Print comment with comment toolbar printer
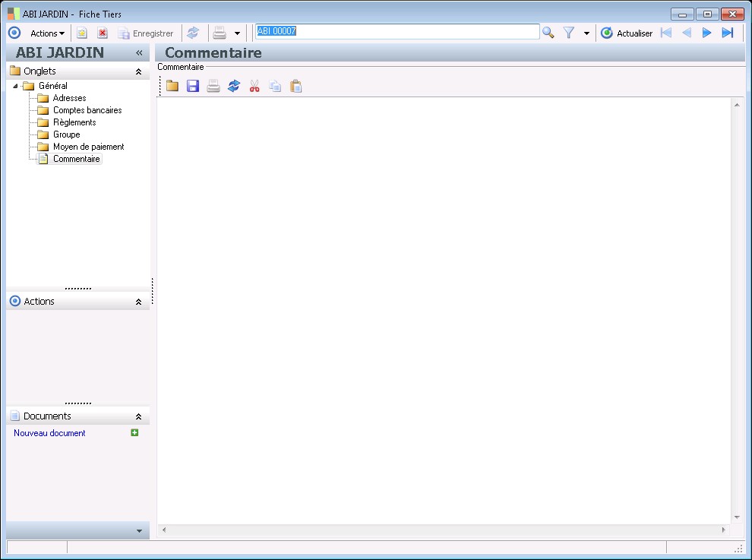This screenshot has height=560, width=752. pos(213,86)
